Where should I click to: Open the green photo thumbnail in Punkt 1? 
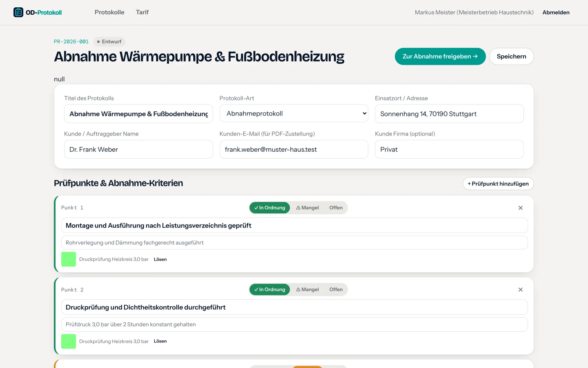68,259
